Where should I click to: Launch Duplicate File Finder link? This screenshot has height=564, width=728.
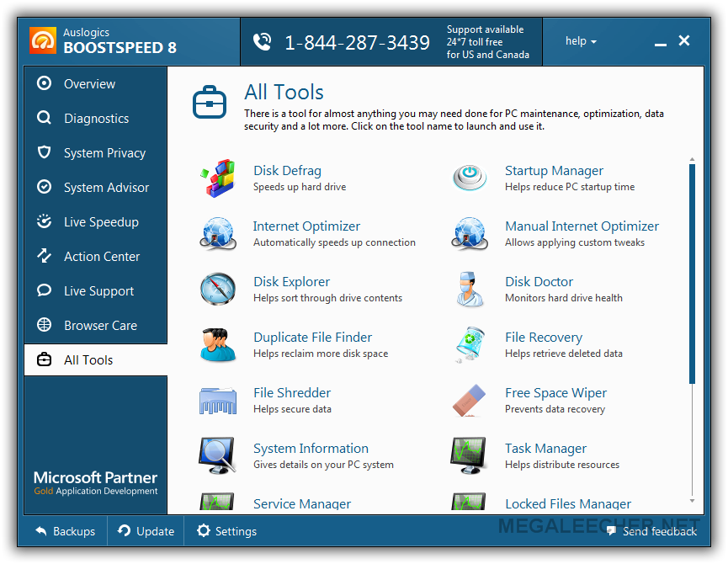(x=312, y=337)
